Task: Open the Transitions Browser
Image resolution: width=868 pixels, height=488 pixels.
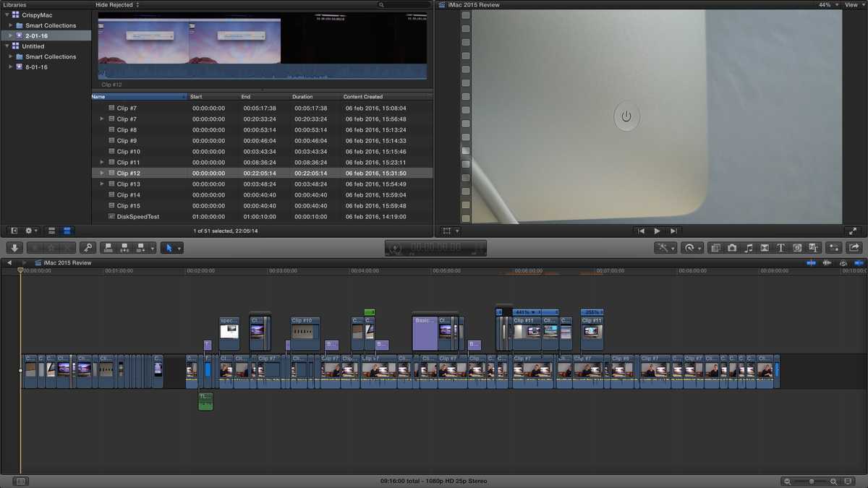Action: 765,248
